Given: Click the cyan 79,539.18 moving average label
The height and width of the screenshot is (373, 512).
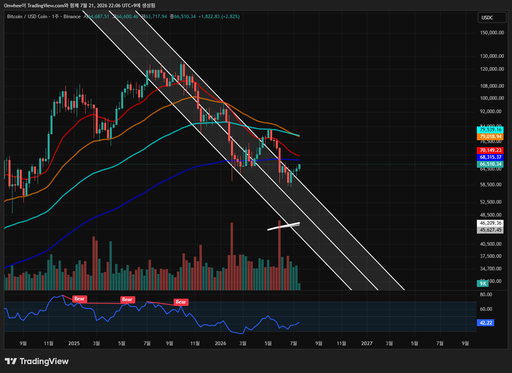Looking at the screenshot, I should (490, 130).
